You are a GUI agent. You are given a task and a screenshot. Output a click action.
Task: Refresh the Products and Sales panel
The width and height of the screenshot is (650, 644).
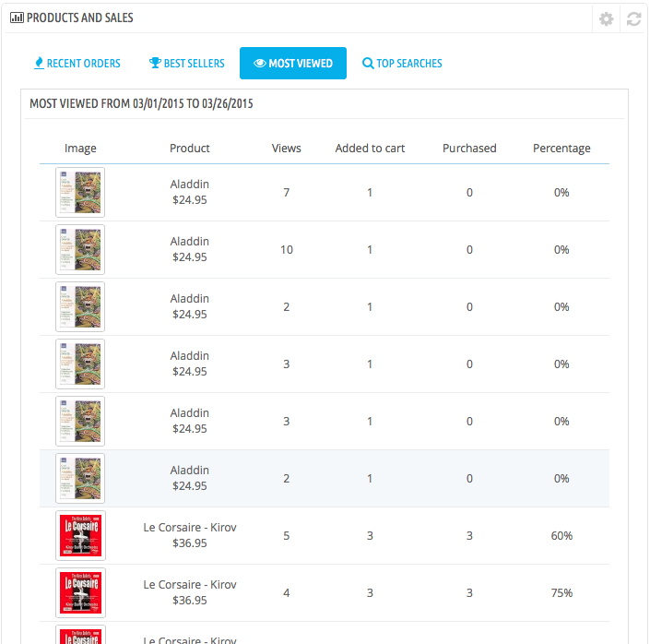point(633,18)
